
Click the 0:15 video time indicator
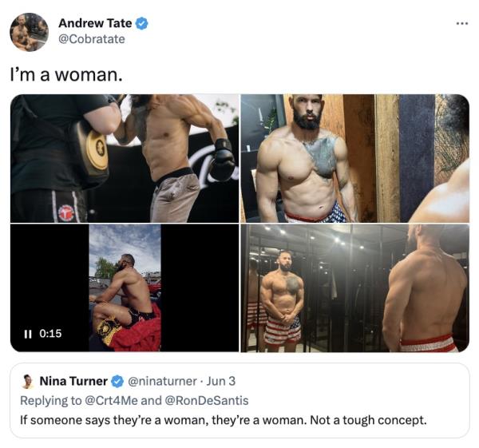tap(50, 334)
